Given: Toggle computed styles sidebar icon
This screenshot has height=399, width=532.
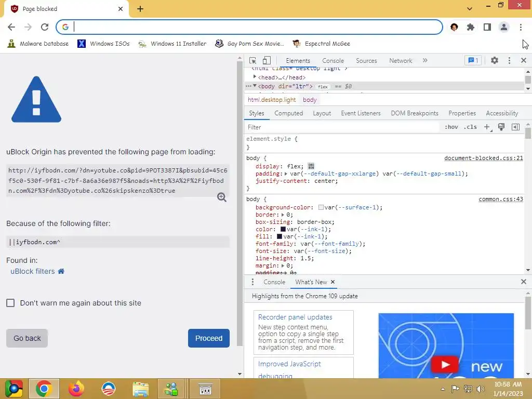Looking at the screenshot, I should coord(515,127).
